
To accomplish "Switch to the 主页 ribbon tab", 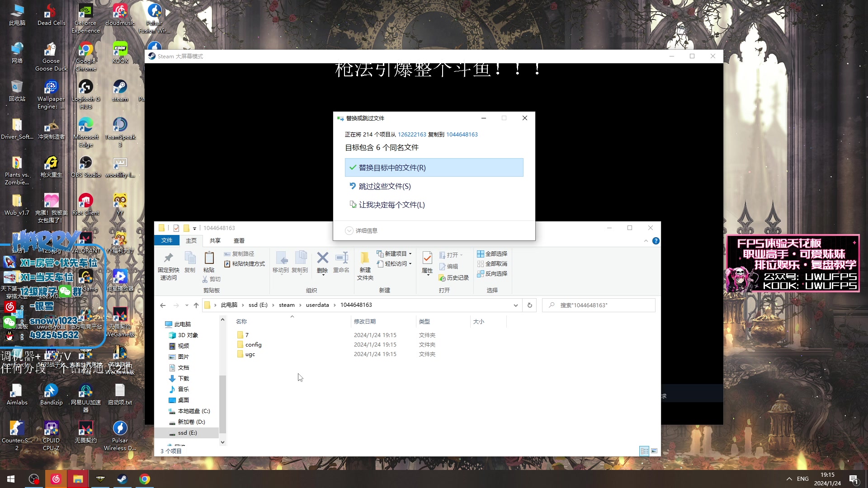I will coord(191,240).
